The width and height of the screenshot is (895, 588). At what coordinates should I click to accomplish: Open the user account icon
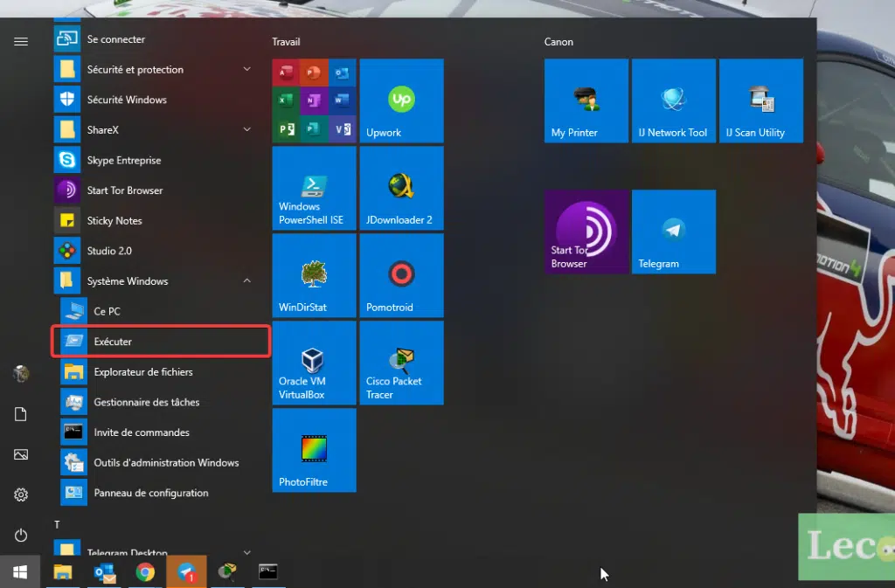click(21, 374)
